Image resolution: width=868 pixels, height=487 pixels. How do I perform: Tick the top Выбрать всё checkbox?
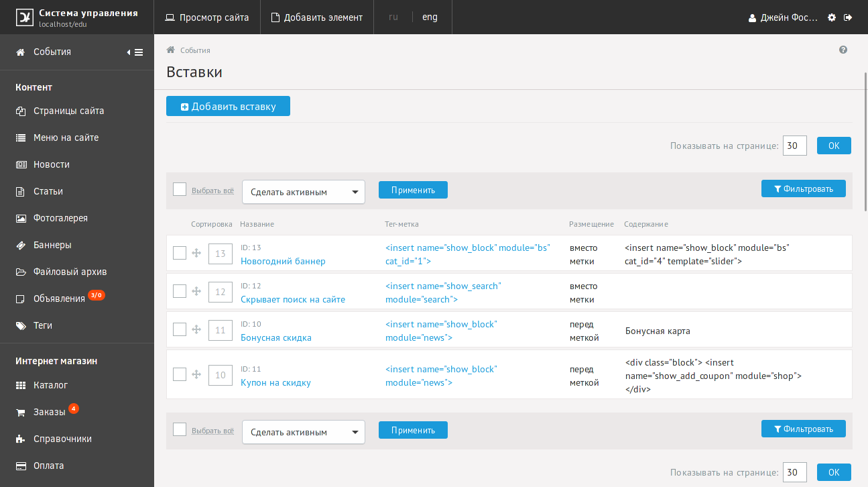[x=179, y=189]
